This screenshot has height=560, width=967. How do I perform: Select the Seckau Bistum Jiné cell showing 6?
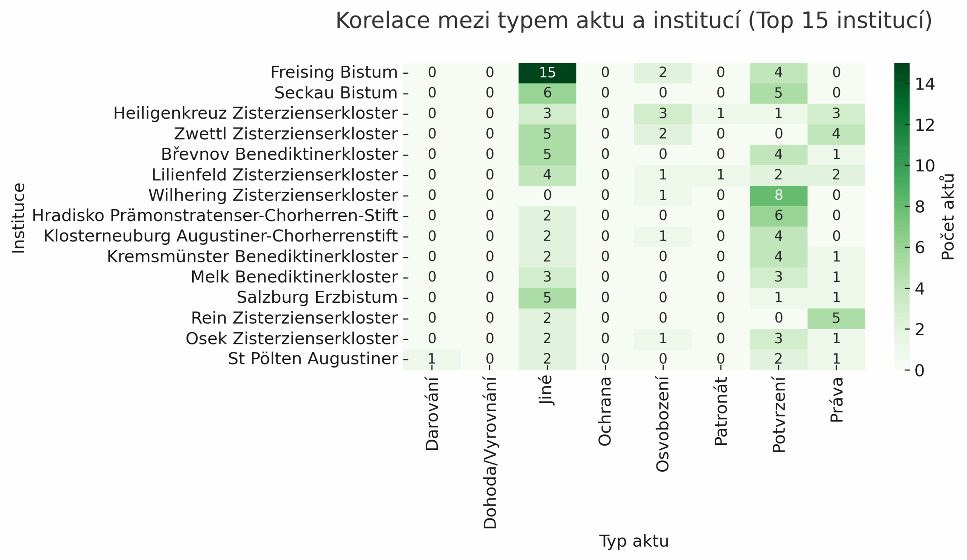click(x=547, y=93)
